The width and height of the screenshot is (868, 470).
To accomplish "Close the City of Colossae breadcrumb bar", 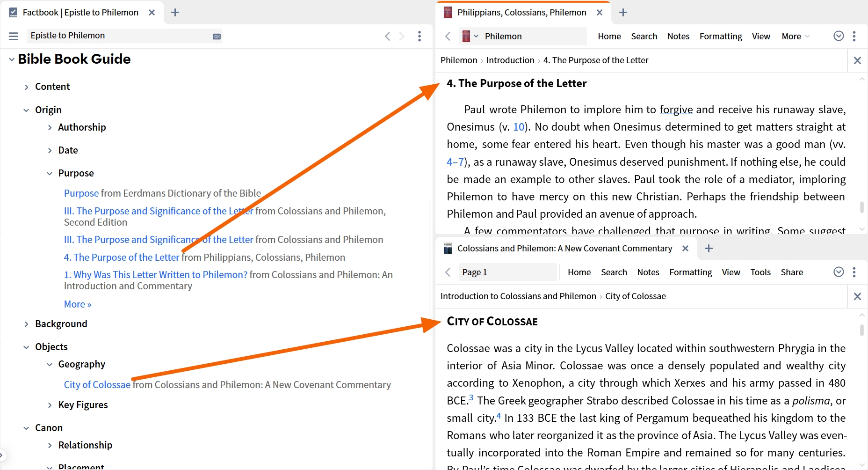I will pos(857,296).
